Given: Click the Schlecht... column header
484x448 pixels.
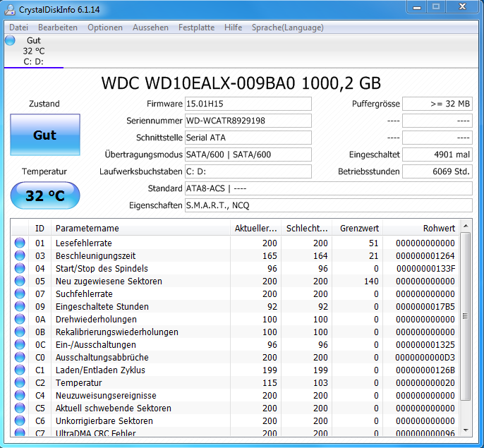Looking at the screenshot, I should click(306, 228).
